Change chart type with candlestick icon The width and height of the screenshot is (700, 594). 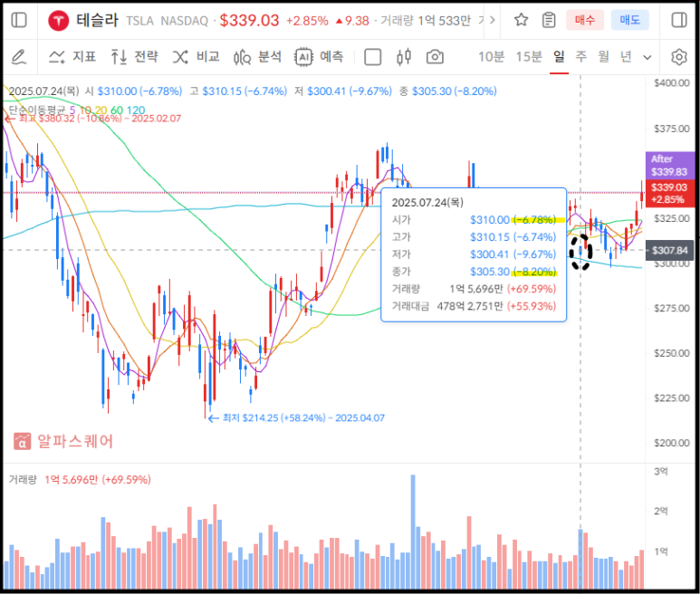[x=404, y=57]
